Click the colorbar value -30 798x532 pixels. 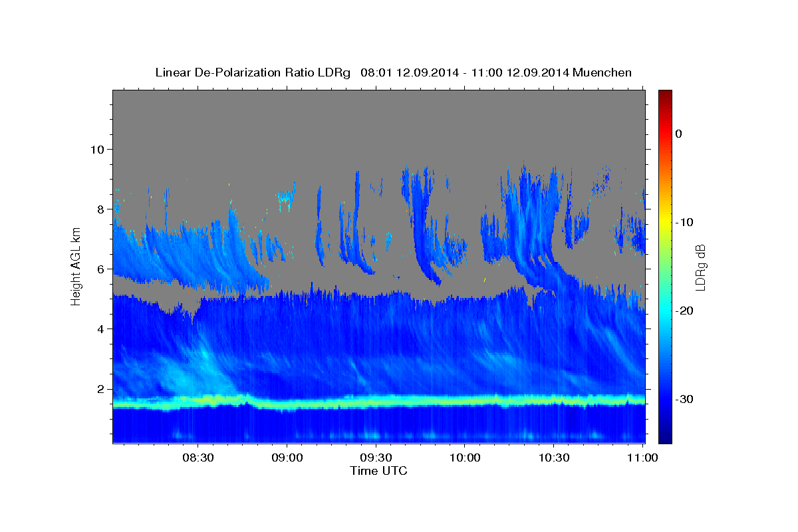pos(684,399)
